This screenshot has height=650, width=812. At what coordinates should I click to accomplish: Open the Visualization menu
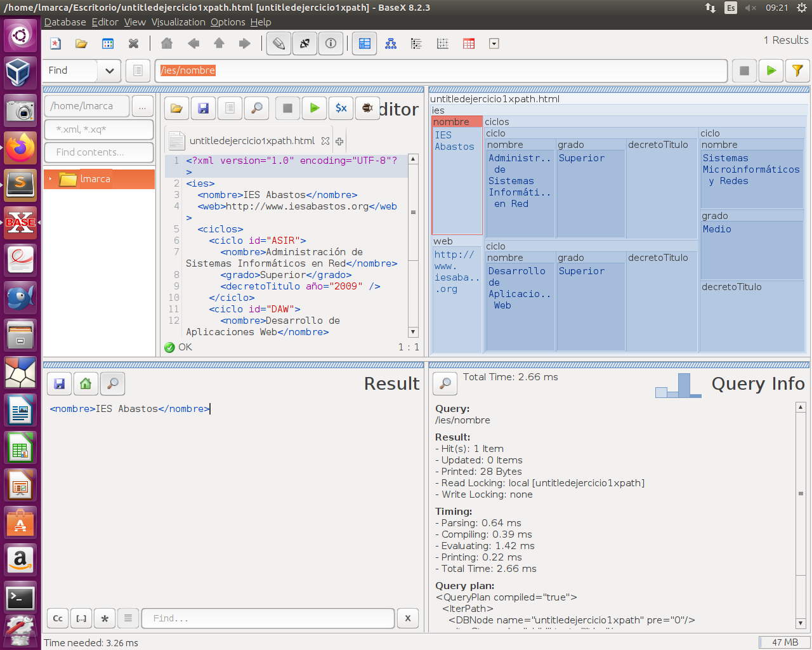coord(178,22)
